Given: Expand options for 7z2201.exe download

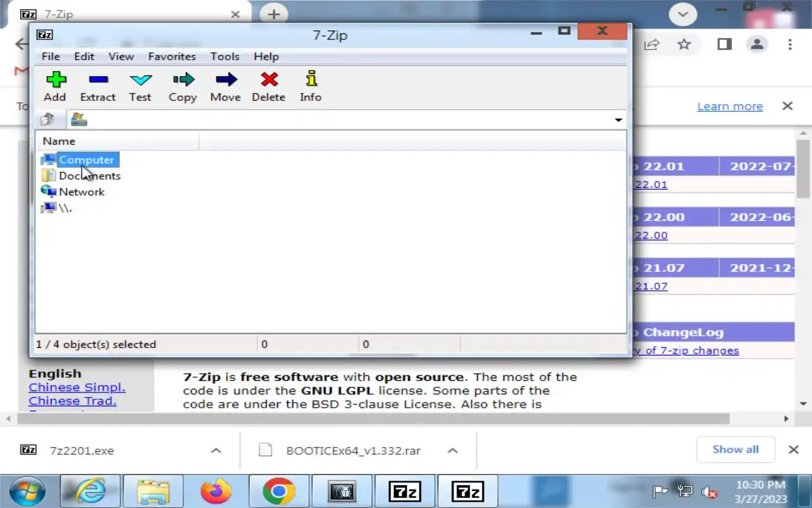Looking at the screenshot, I should point(216,451).
